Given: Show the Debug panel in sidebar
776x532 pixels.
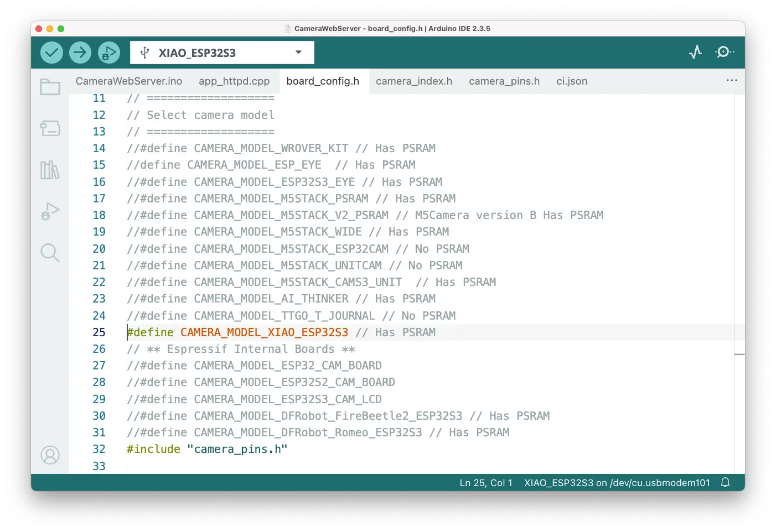Looking at the screenshot, I should coord(50,211).
